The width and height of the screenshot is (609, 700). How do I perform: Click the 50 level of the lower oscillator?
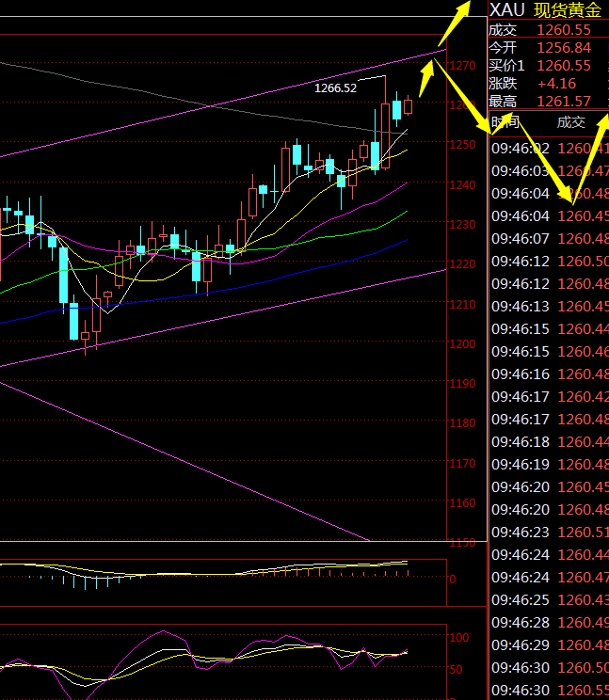[456, 669]
